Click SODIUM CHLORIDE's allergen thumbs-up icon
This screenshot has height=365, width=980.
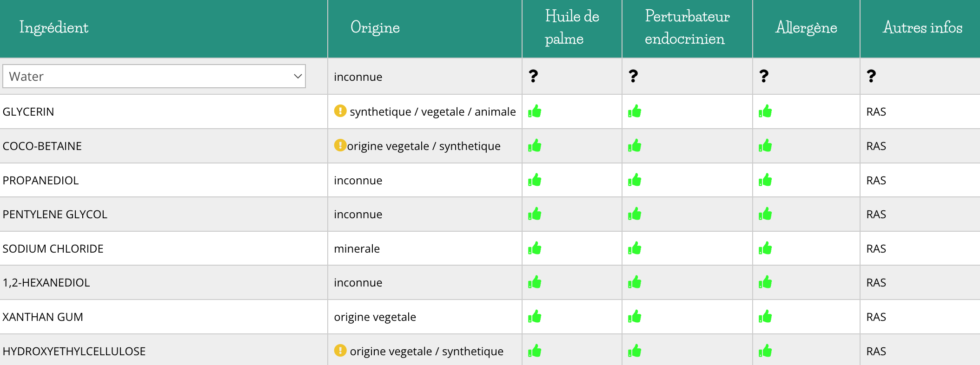coord(765,248)
